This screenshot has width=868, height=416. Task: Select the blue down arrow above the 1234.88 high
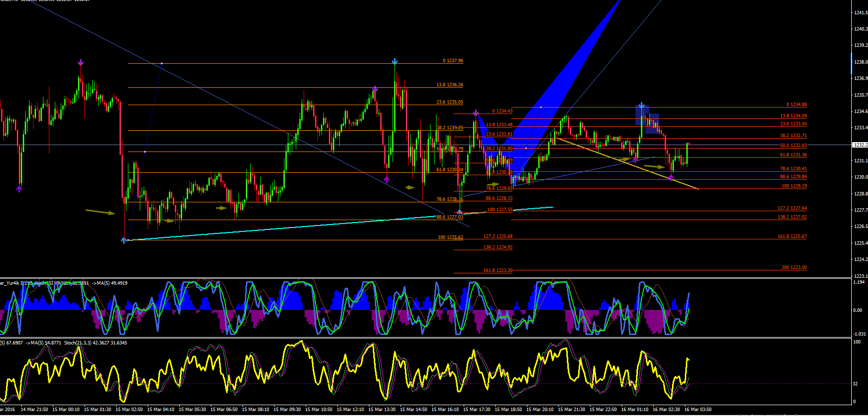[x=641, y=106]
